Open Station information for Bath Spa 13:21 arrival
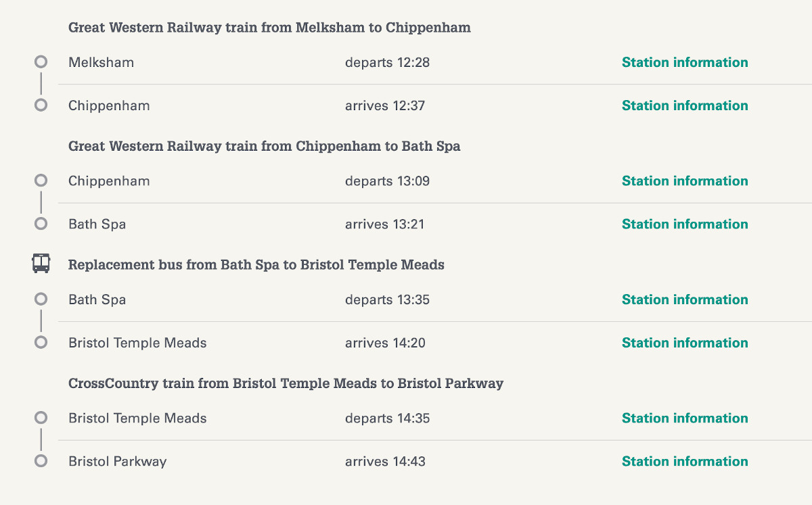This screenshot has width=812, height=505. pyautogui.click(x=685, y=224)
